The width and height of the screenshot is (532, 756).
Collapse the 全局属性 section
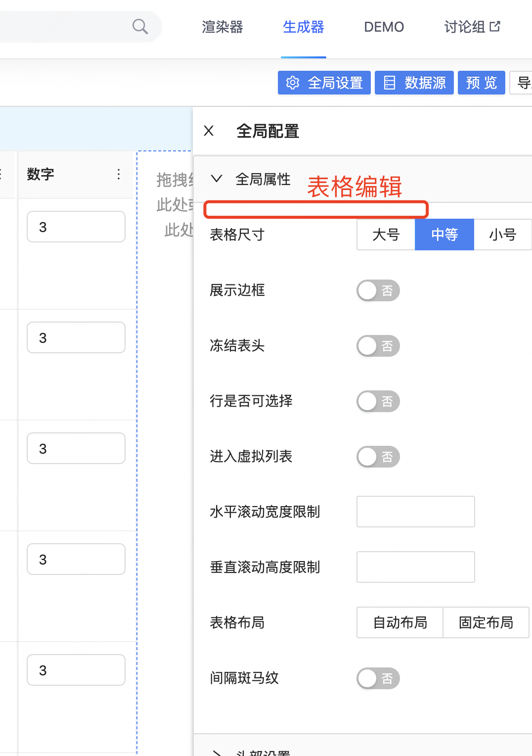coord(216,179)
